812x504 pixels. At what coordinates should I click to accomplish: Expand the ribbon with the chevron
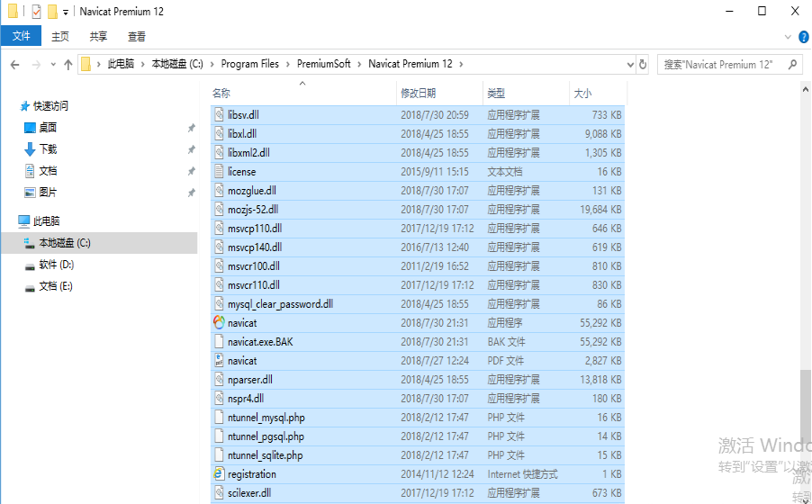point(788,37)
